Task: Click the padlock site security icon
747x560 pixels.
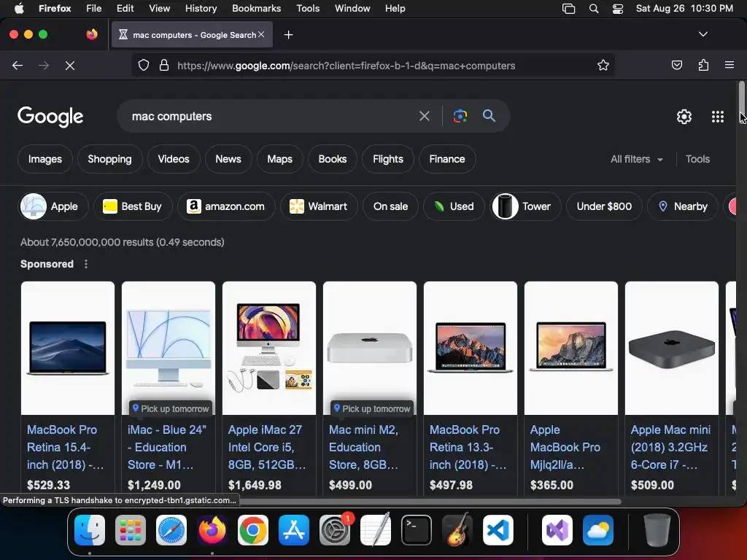Action: [164, 65]
